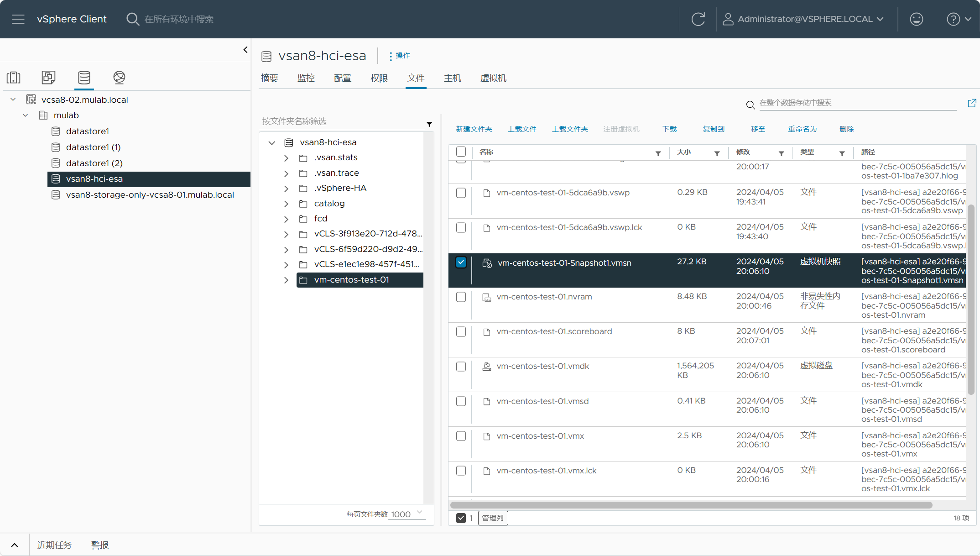Open the feedback smiley icon
The height and width of the screenshot is (556, 980).
[916, 19]
